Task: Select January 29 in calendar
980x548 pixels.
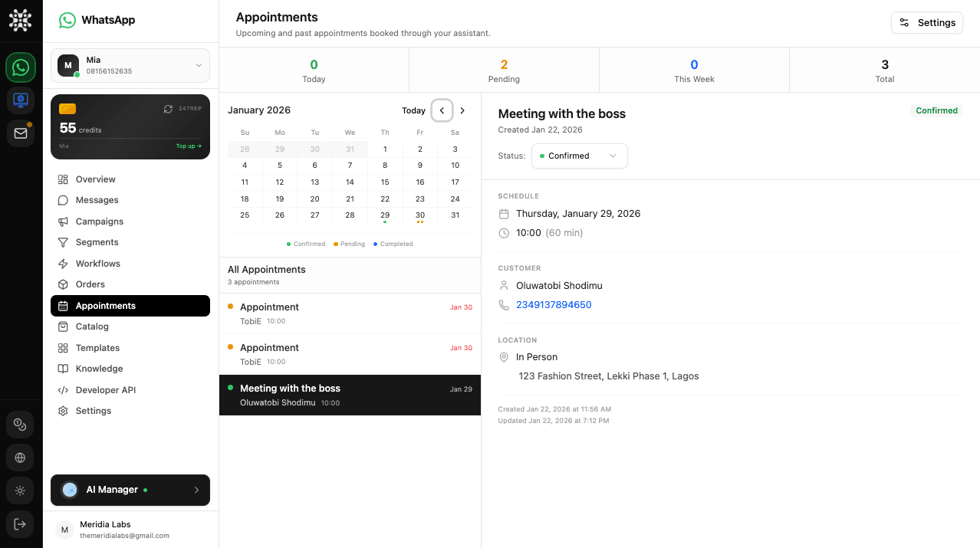Action: pyautogui.click(x=385, y=215)
